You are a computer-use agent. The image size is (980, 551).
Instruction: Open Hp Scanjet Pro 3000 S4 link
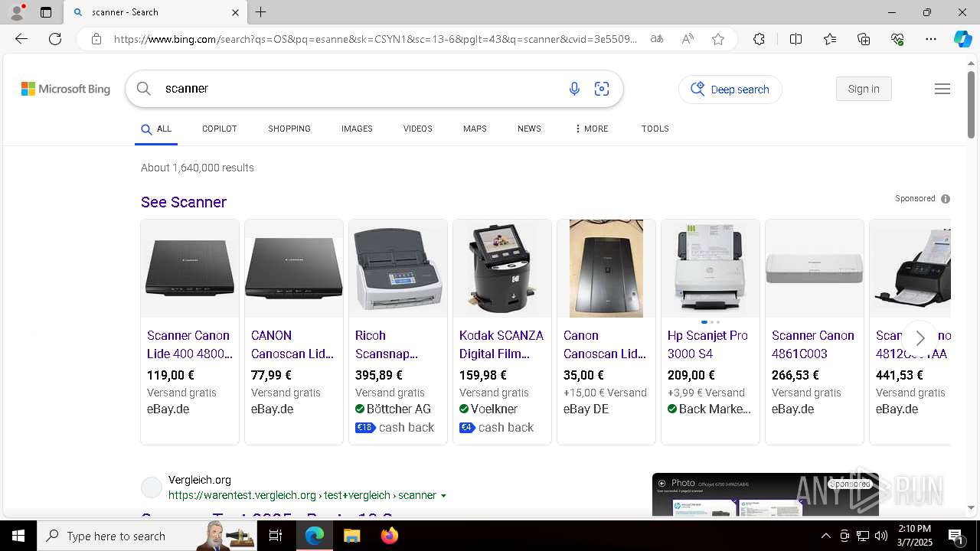click(x=707, y=344)
